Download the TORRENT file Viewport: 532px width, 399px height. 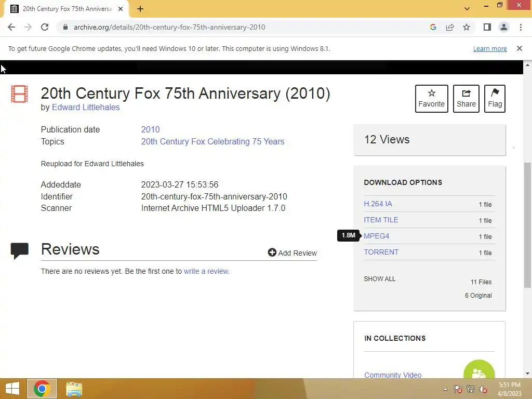point(381,252)
